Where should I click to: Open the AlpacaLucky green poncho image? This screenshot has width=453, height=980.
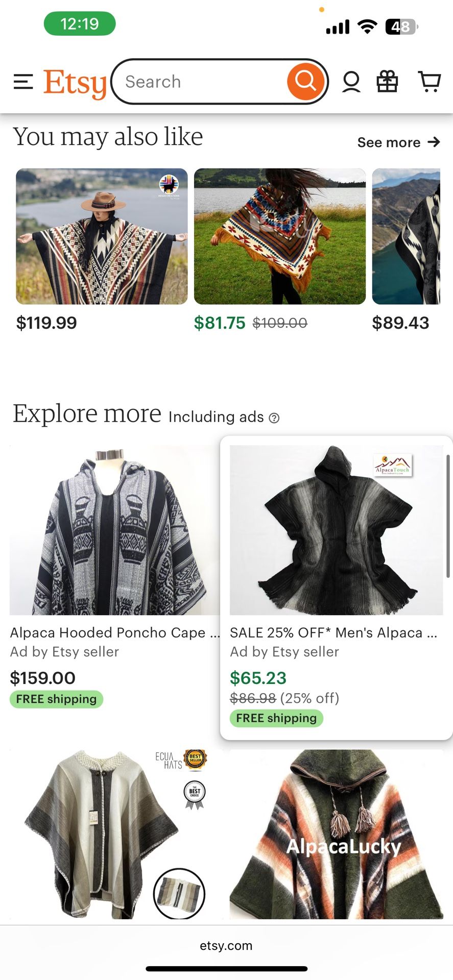(336, 835)
